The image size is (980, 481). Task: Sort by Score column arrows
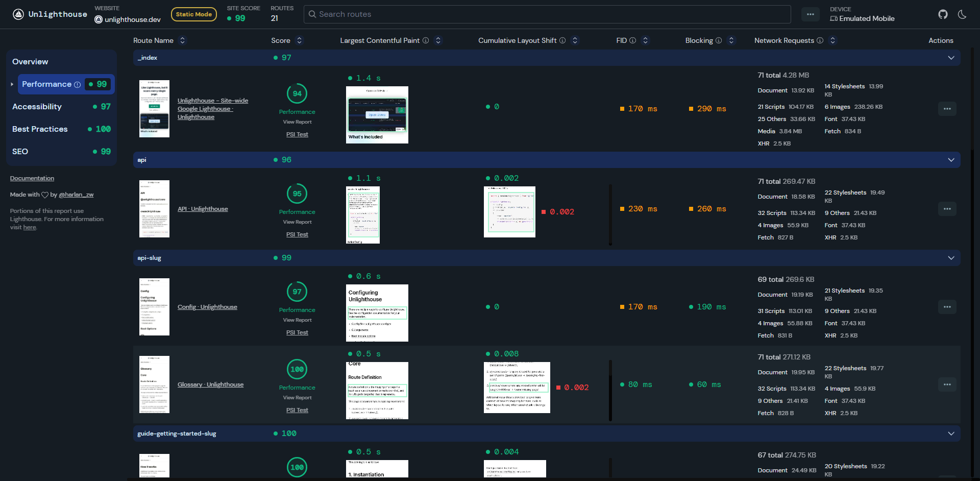click(x=299, y=40)
